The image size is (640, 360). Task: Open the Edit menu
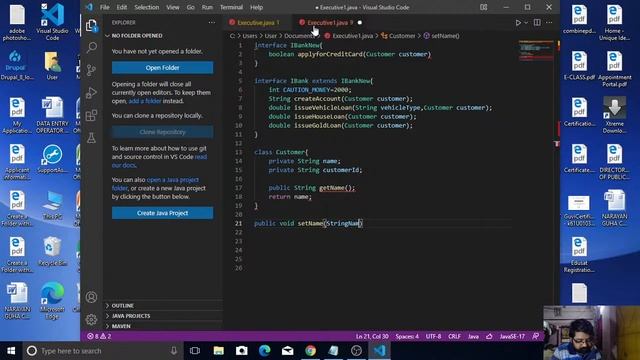(122, 7)
